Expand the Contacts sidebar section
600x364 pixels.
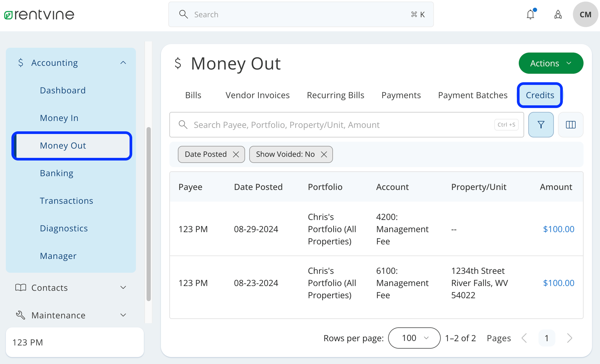click(123, 288)
